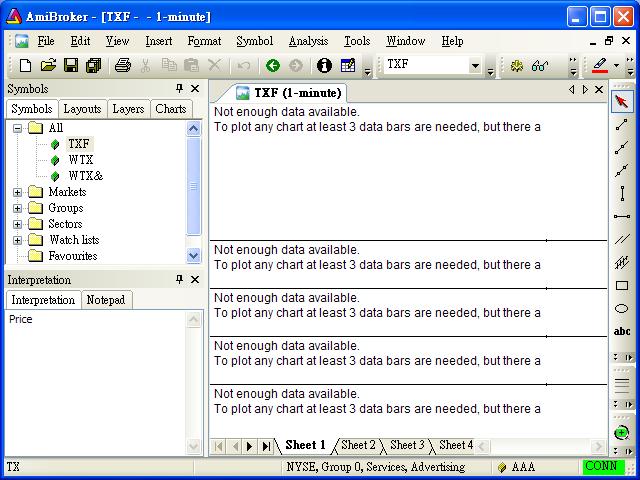This screenshot has height=480, width=640.
Task: Select the horizontal line tool
Action: click(622, 216)
